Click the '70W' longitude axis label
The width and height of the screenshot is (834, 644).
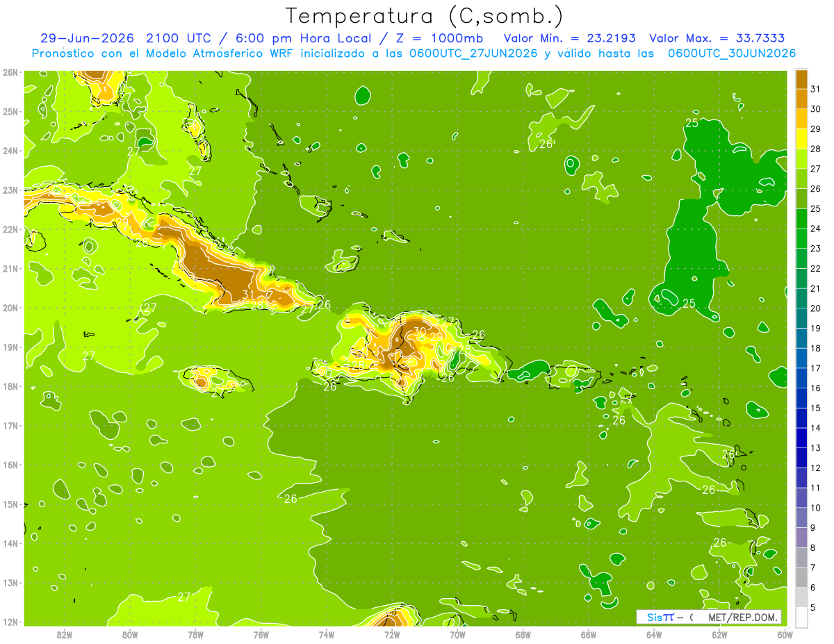457,634
